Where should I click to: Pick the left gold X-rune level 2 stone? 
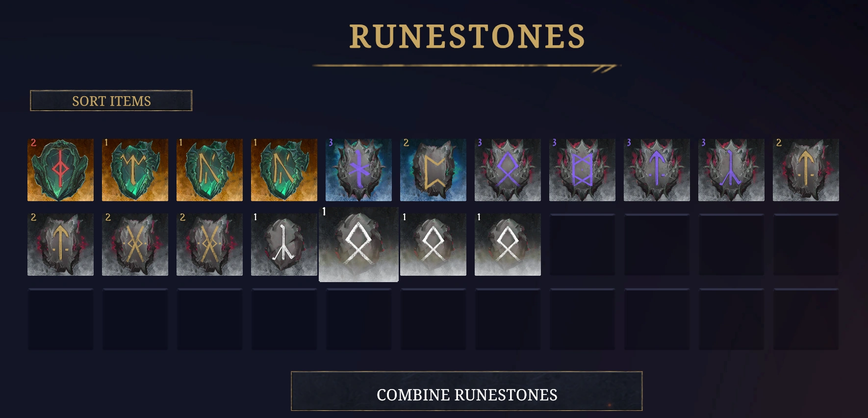pyautogui.click(x=135, y=244)
